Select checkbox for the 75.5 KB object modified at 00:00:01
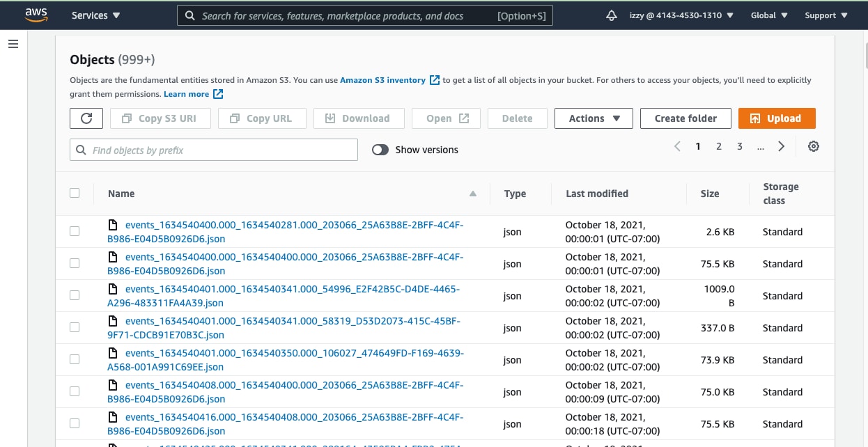The image size is (868, 447). coord(75,263)
